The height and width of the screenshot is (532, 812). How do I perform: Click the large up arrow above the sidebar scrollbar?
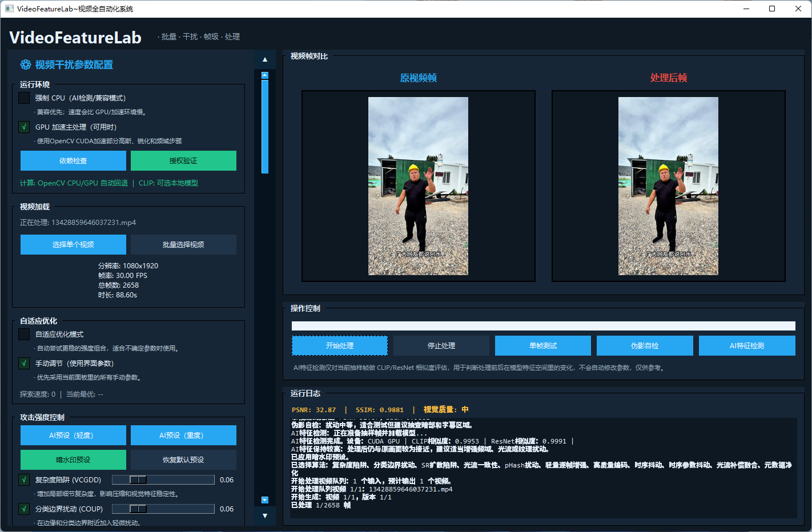tap(264, 59)
